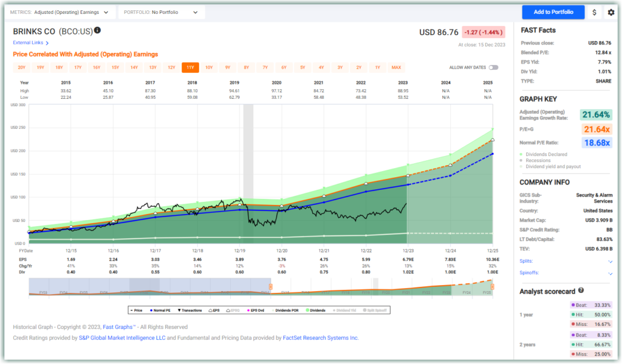
Task: Open FactSet Research Systems Inc. link
Action: [x=321, y=338]
